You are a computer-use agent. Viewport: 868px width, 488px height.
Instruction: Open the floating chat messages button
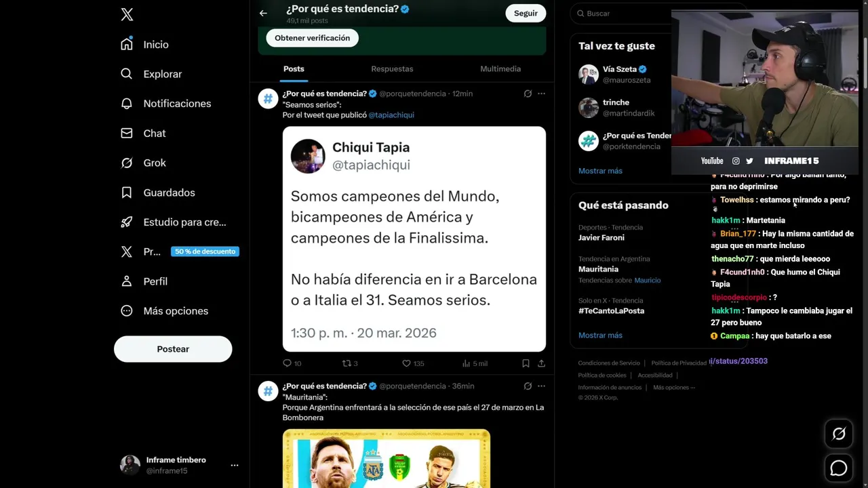(839, 468)
